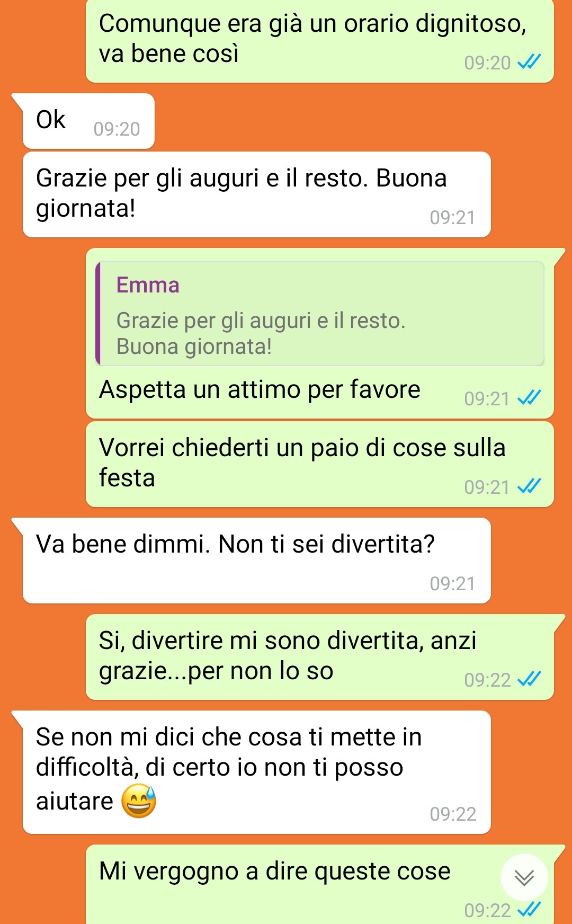The image size is (572, 924).
Task: Select 'Aspetta un attimo per favore' message
Action: 320,333
